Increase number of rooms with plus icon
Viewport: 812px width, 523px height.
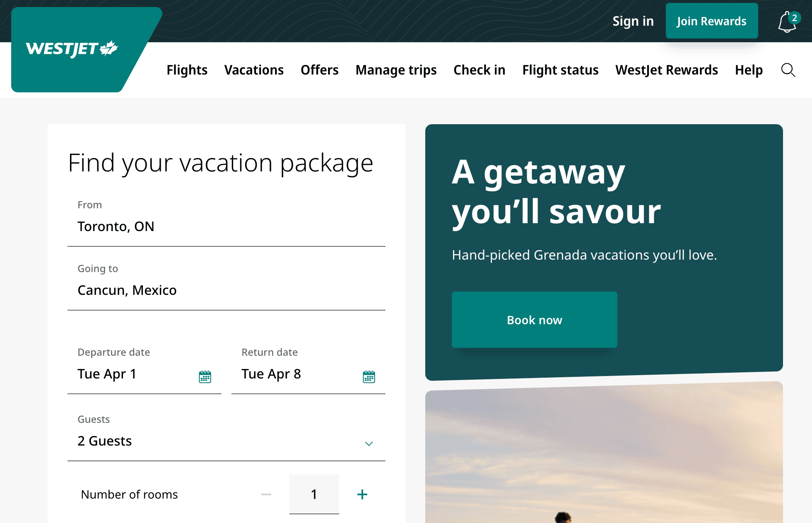[362, 494]
